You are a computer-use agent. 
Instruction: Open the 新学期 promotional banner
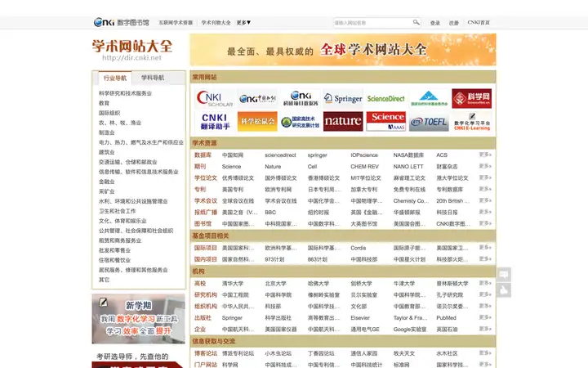pyautogui.click(x=138, y=319)
